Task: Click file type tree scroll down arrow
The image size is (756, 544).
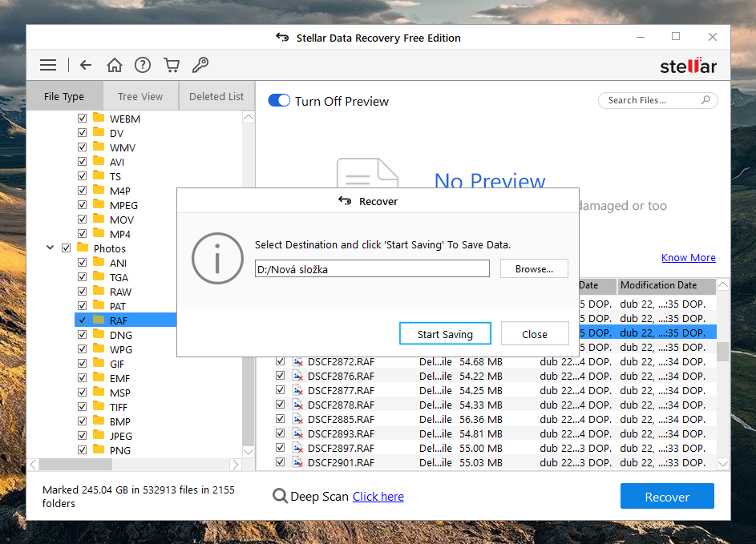Action: [x=249, y=452]
